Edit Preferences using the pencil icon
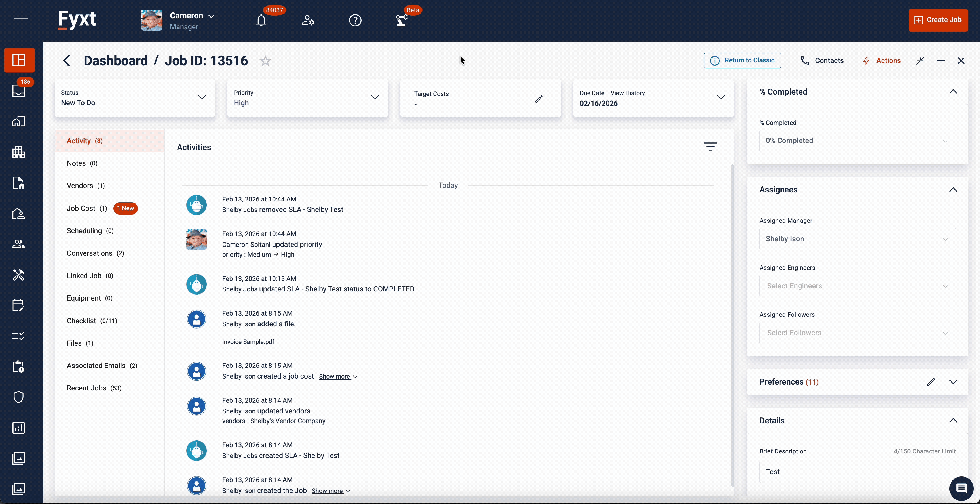 click(x=931, y=382)
